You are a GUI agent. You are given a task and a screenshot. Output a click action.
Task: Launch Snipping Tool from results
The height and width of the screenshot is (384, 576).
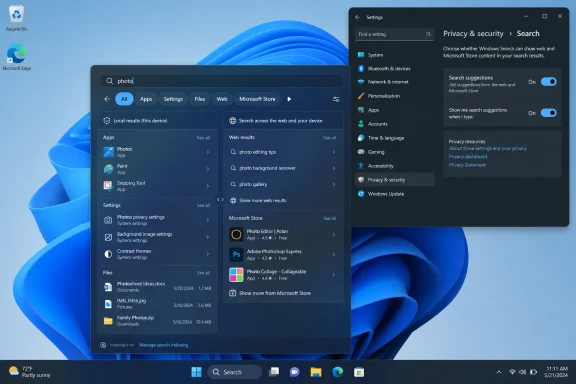tap(157, 186)
